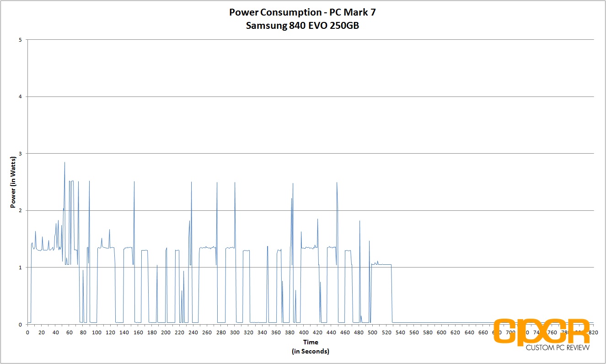Select the "260" time axis tick label
Image resolution: width=606 pixels, height=364 pixels.
[x=207, y=332]
